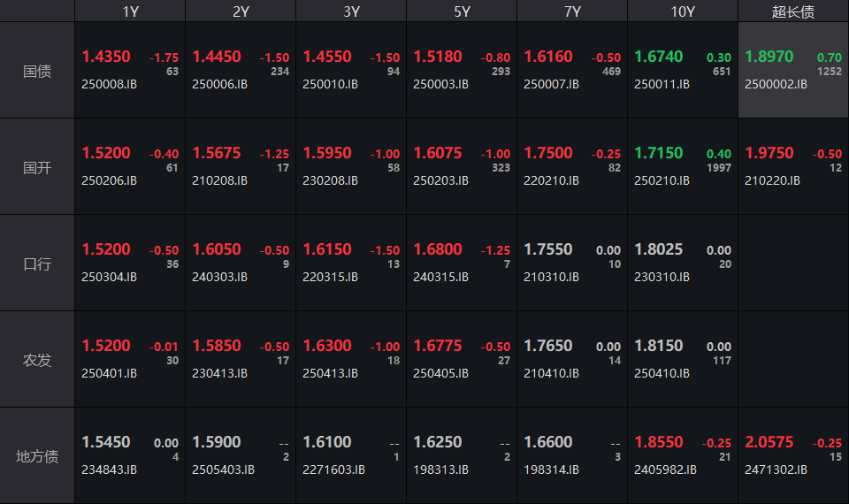
Task: Select the 1.8150 yield in 农发 10Y
Action: tap(659, 346)
